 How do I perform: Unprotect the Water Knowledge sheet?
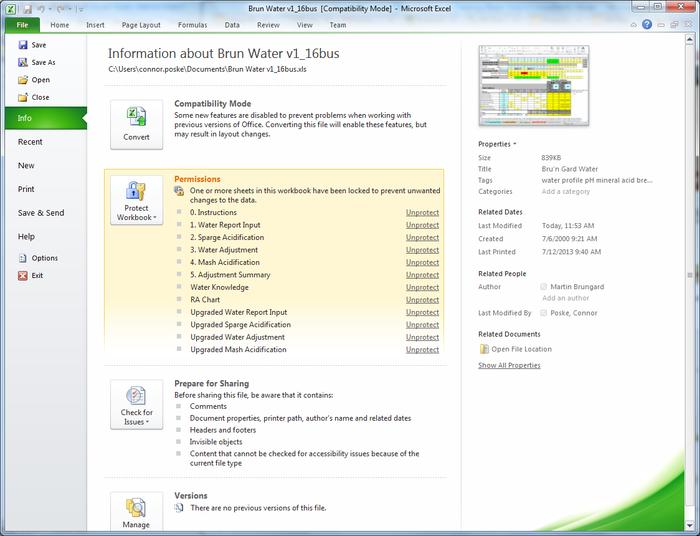pyautogui.click(x=422, y=287)
